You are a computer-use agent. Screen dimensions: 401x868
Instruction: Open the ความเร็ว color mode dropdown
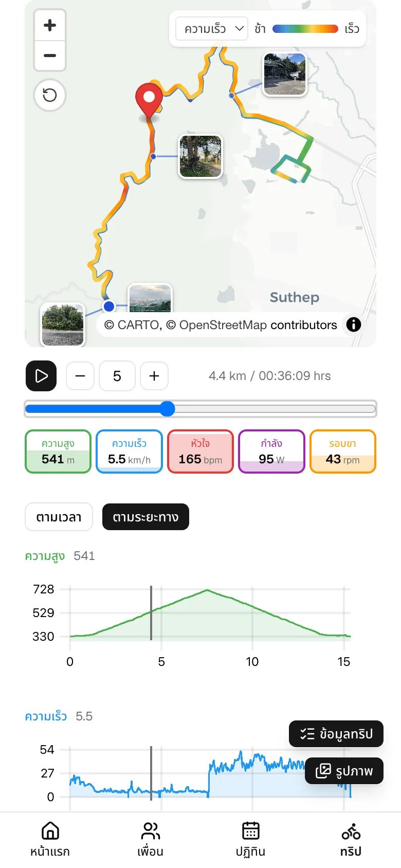tap(212, 29)
